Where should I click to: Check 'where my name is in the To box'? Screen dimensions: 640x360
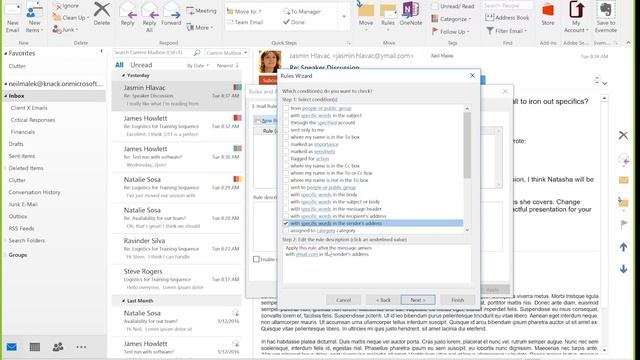pyautogui.click(x=286, y=137)
